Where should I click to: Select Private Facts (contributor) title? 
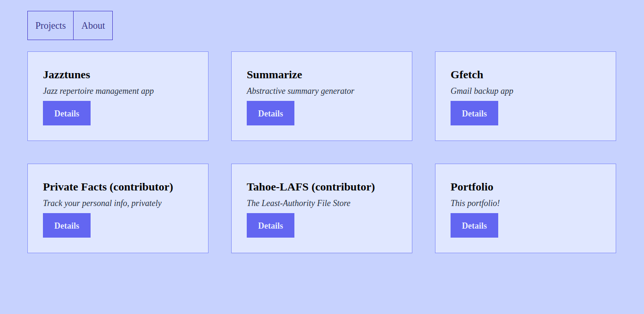coord(108,187)
